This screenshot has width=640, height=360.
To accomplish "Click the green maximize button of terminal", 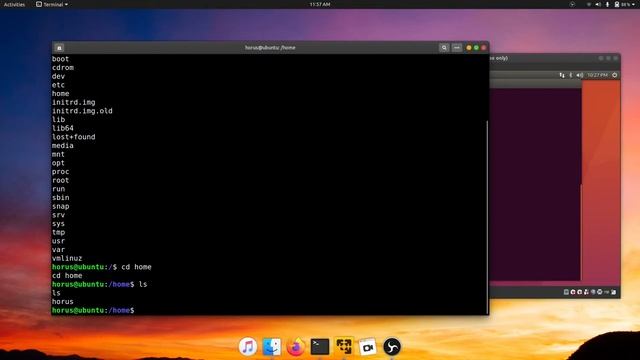I will pyautogui.click(x=476, y=48).
